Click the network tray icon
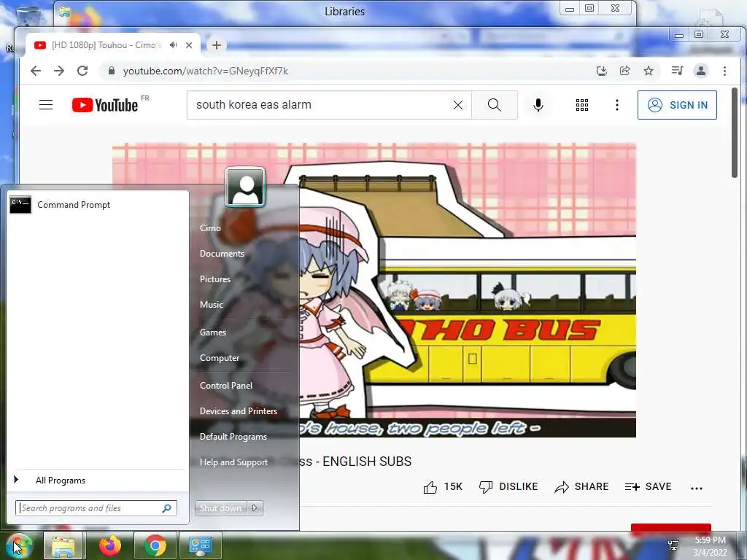Screen dimensions: 747x560 pyautogui.click(x=673, y=545)
